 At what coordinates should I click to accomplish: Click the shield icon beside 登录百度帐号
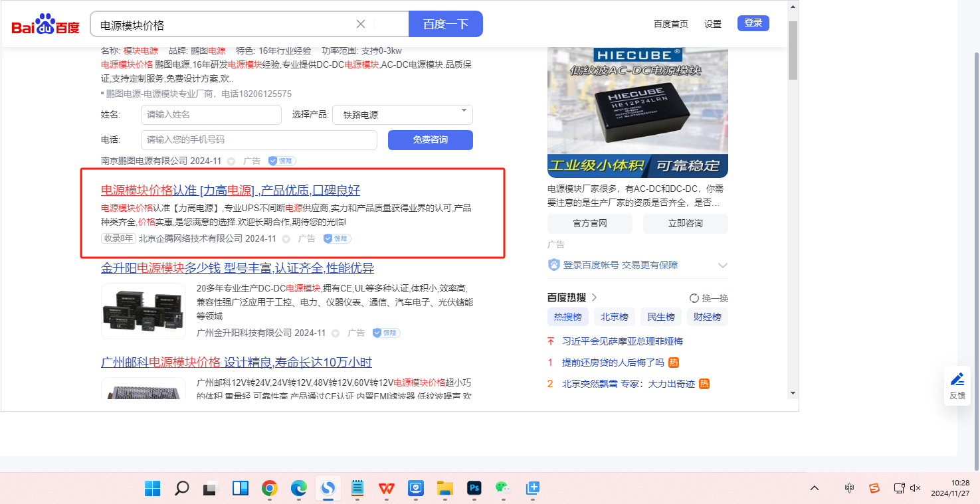(x=553, y=265)
